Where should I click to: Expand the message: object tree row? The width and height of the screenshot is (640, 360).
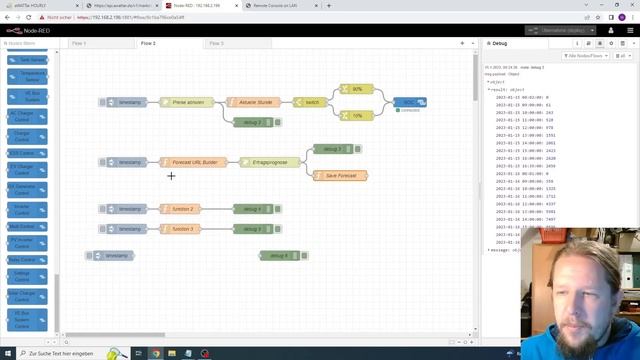(489, 250)
